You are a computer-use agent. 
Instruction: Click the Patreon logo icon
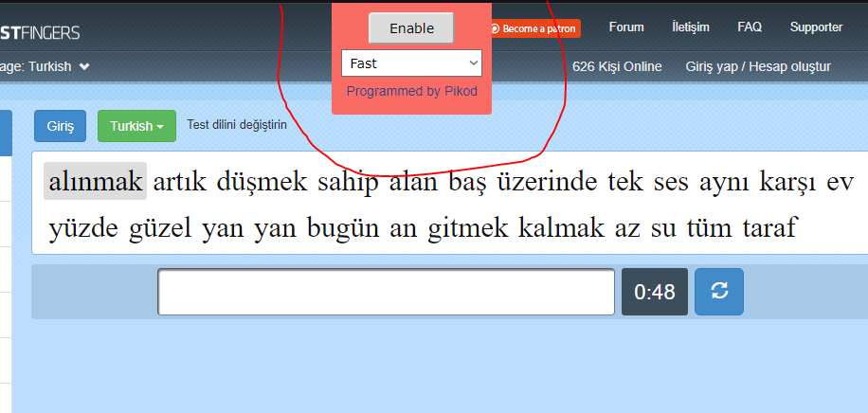495,28
